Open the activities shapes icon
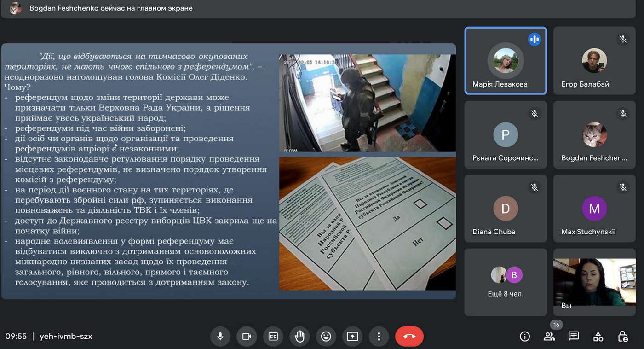 pos(598,337)
